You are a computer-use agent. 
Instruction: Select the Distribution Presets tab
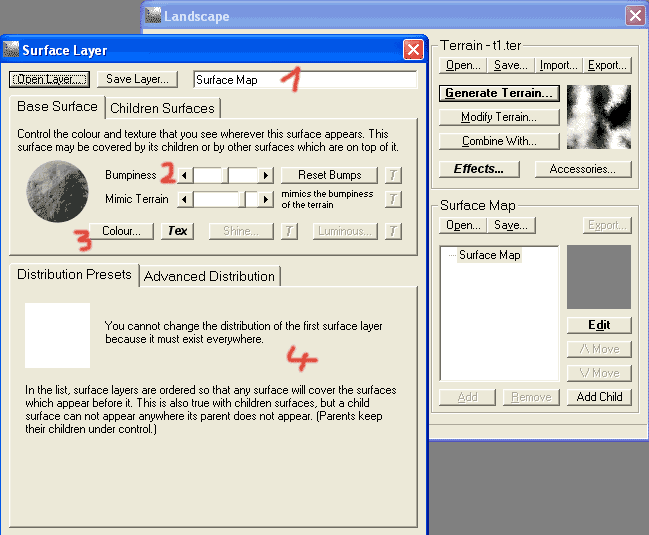click(74, 275)
